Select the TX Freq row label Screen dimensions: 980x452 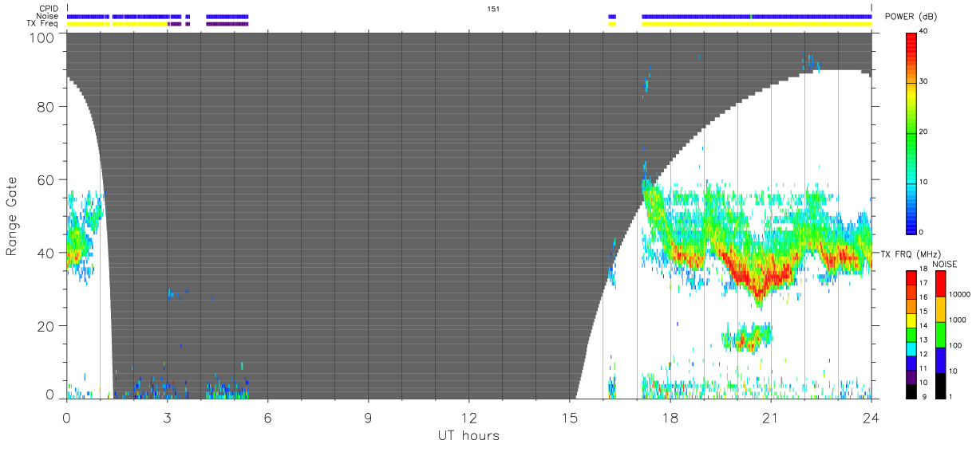(42, 23)
